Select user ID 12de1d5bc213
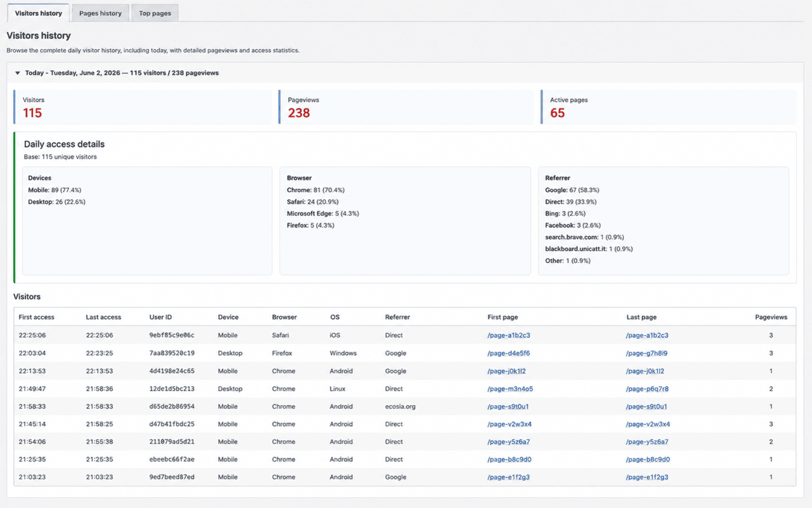The width and height of the screenshot is (812, 508). click(x=172, y=389)
